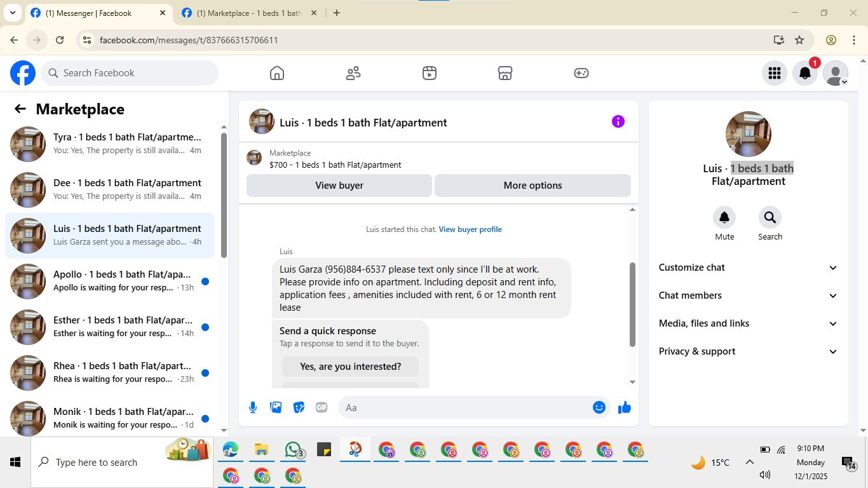Send quick response 'Yes, are you interested?'

pos(350,367)
